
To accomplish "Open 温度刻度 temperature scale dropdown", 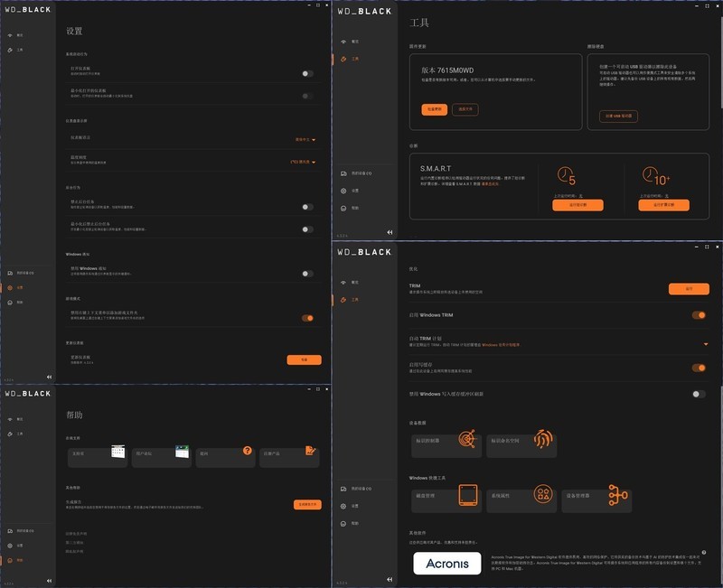I will pyautogui.click(x=303, y=163).
